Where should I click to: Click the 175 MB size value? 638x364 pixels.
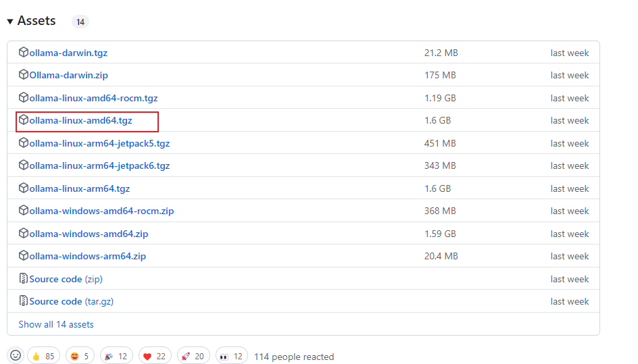(440, 75)
